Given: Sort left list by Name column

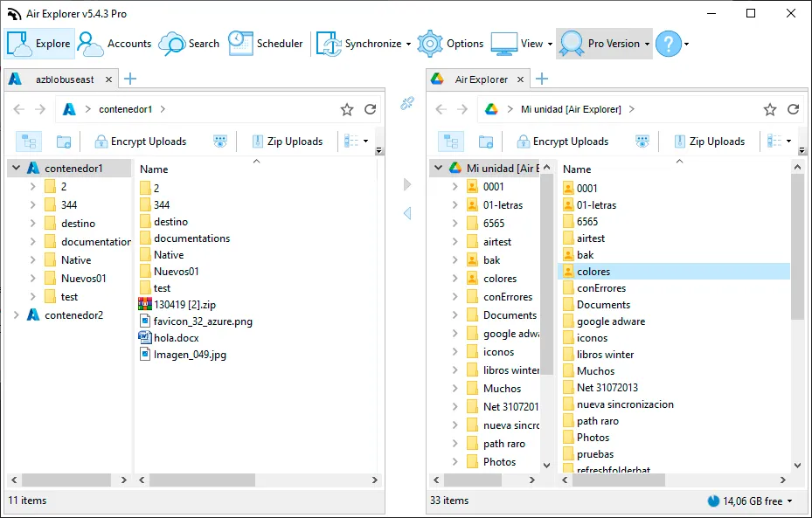Looking at the screenshot, I should (x=154, y=169).
